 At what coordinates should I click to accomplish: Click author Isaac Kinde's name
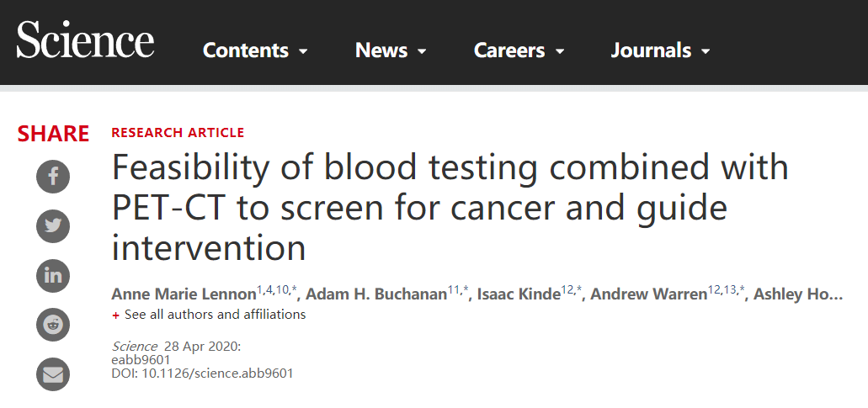pos(519,294)
